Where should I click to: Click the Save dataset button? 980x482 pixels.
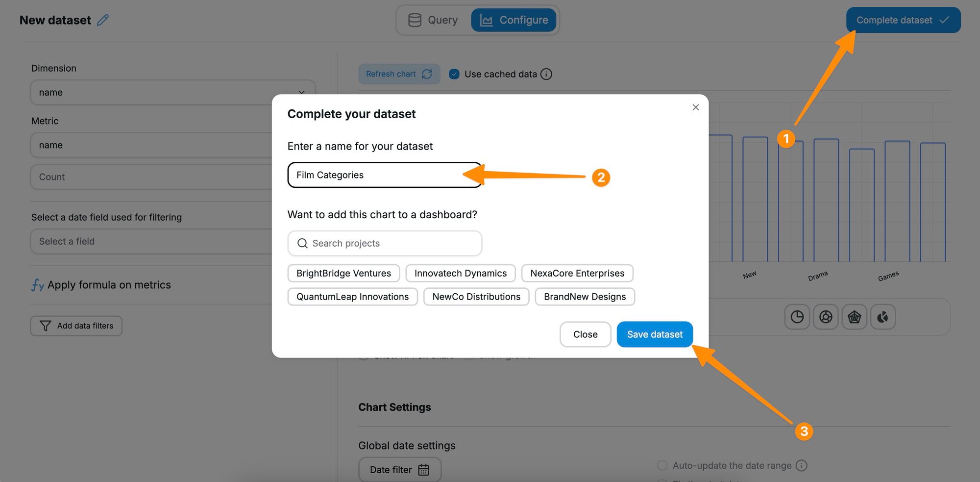(x=655, y=334)
